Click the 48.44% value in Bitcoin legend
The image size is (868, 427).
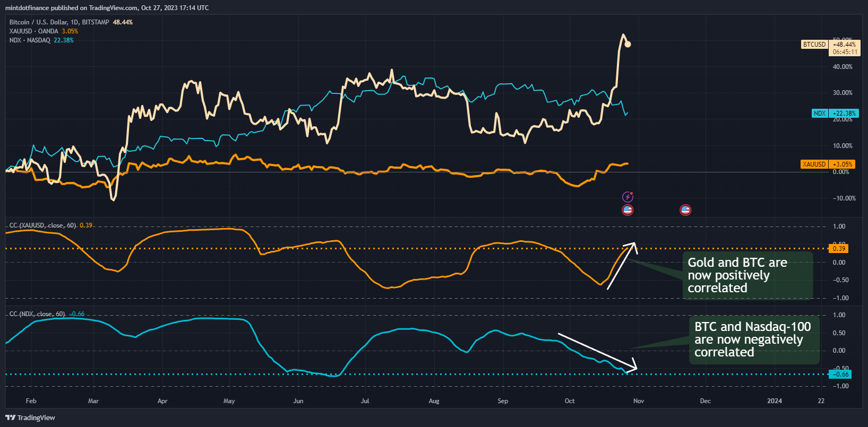pos(123,22)
